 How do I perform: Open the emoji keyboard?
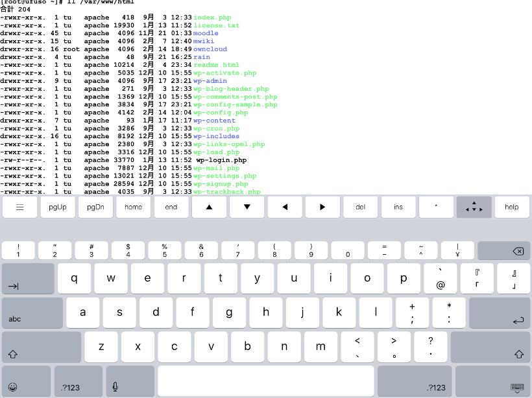pos(26,381)
